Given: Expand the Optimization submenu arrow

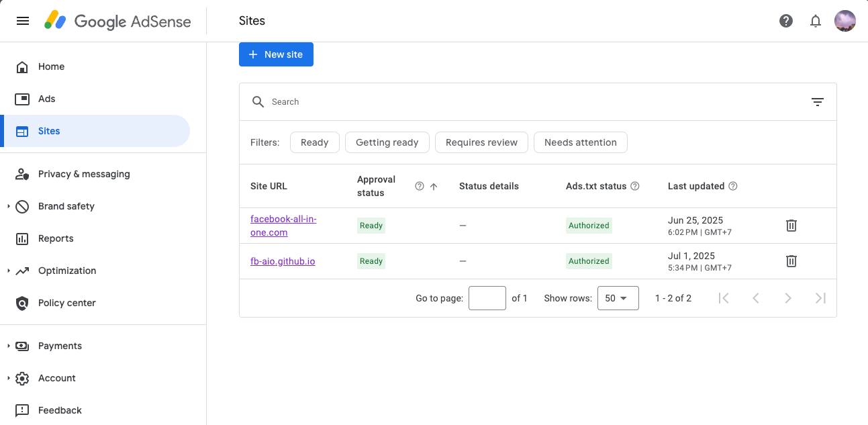Looking at the screenshot, I should point(9,271).
